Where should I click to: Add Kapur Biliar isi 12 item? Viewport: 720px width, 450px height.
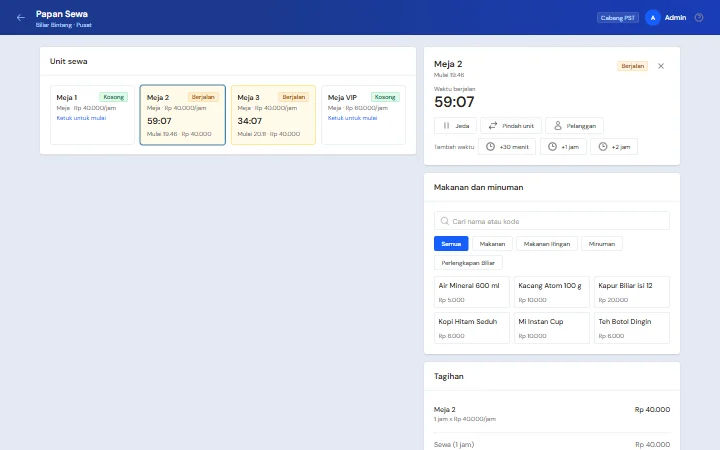pos(631,292)
